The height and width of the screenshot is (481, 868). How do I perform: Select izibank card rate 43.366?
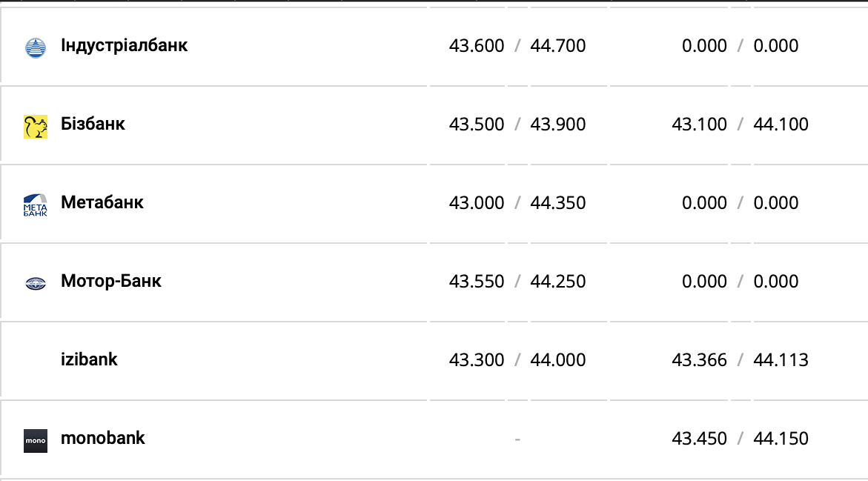(699, 360)
